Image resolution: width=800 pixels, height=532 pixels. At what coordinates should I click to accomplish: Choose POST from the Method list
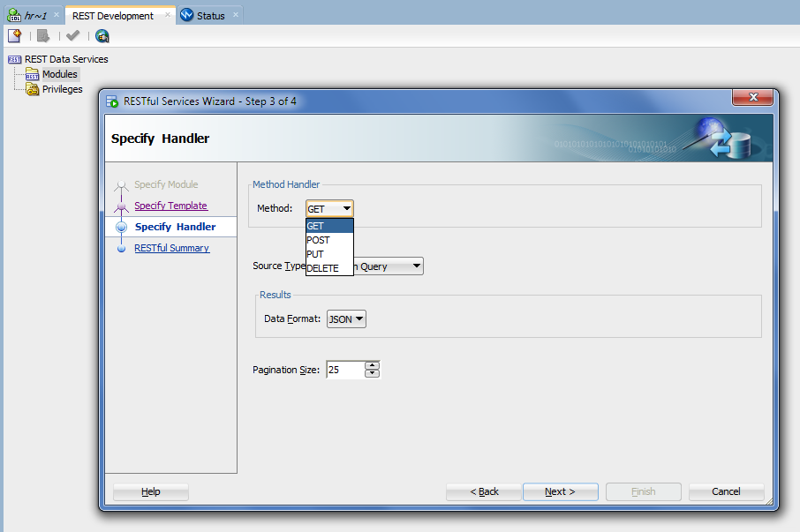(319, 240)
